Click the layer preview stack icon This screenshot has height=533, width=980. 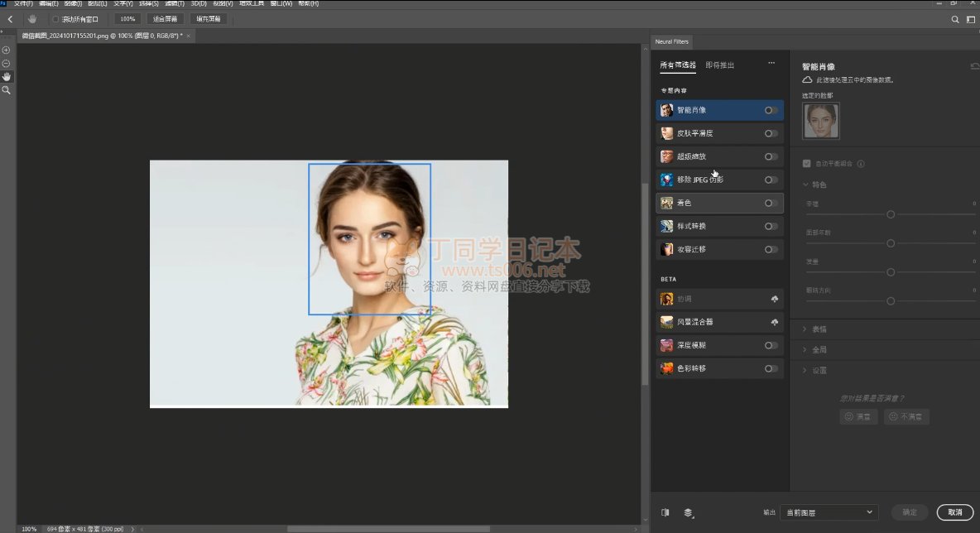click(x=688, y=512)
